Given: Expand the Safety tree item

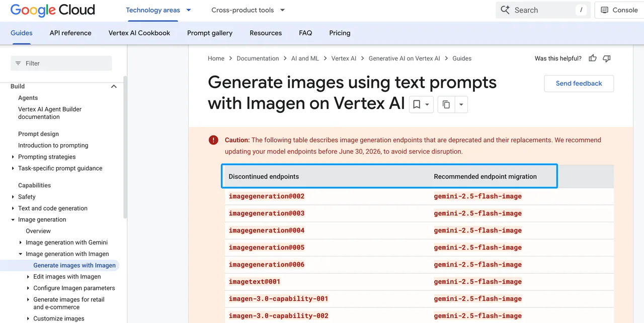Looking at the screenshot, I should tap(13, 197).
